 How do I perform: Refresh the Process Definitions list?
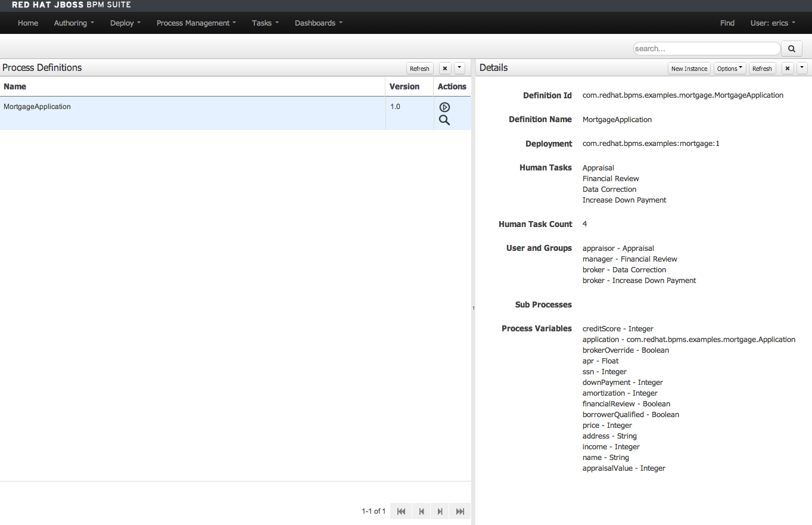pyautogui.click(x=419, y=69)
